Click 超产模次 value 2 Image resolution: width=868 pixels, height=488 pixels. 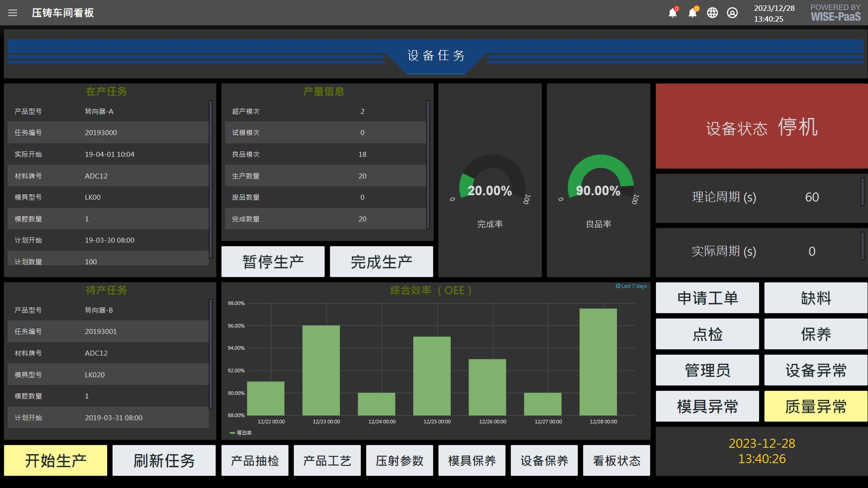tap(362, 111)
